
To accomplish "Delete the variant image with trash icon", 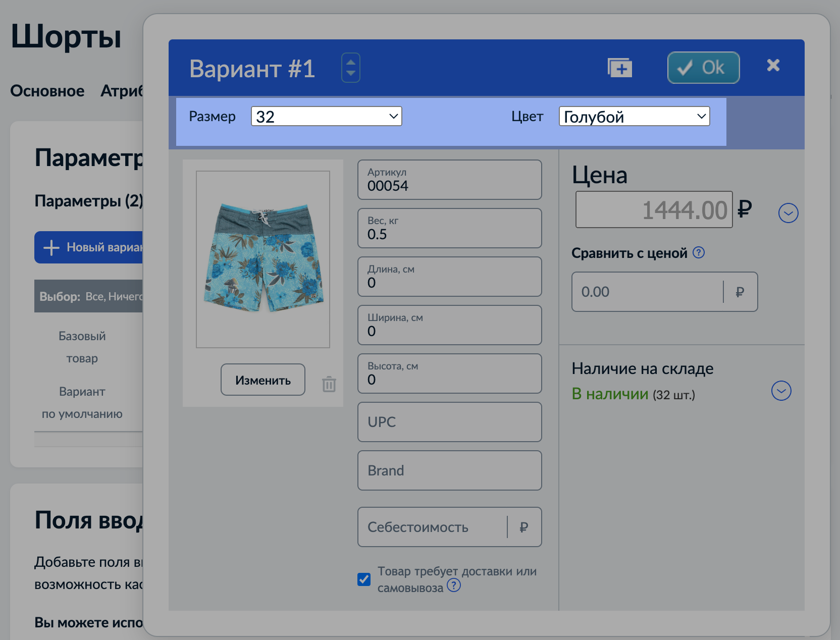I will click(329, 384).
